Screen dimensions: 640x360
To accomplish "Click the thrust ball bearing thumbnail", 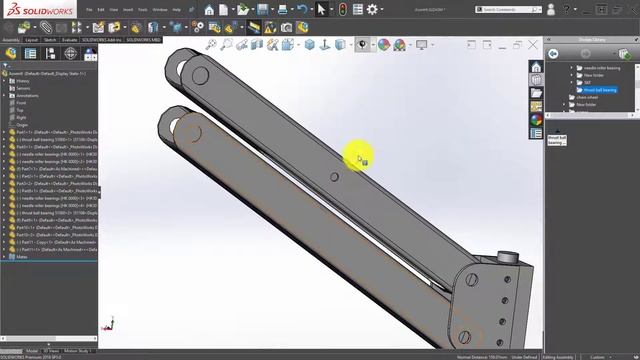I will (557, 139).
